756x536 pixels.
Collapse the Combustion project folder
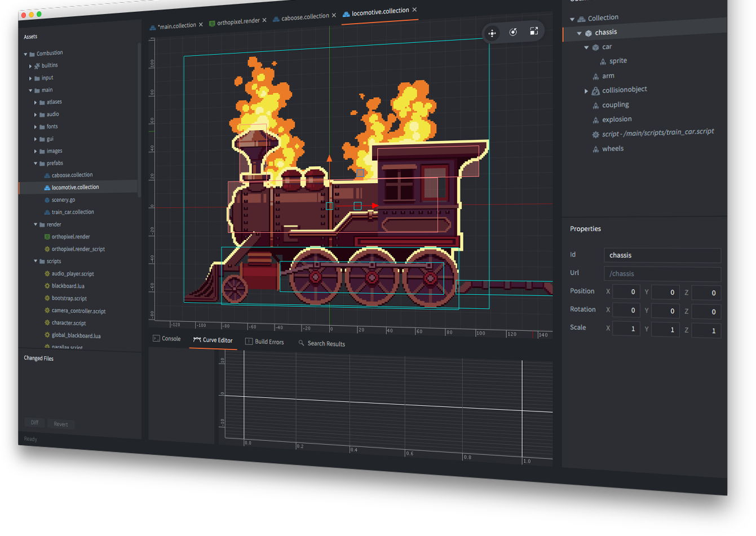coord(25,54)
